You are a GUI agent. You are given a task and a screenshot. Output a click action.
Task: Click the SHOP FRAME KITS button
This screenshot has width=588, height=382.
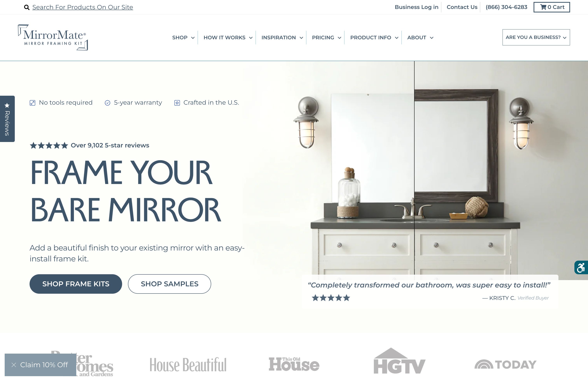click(76, 283)
